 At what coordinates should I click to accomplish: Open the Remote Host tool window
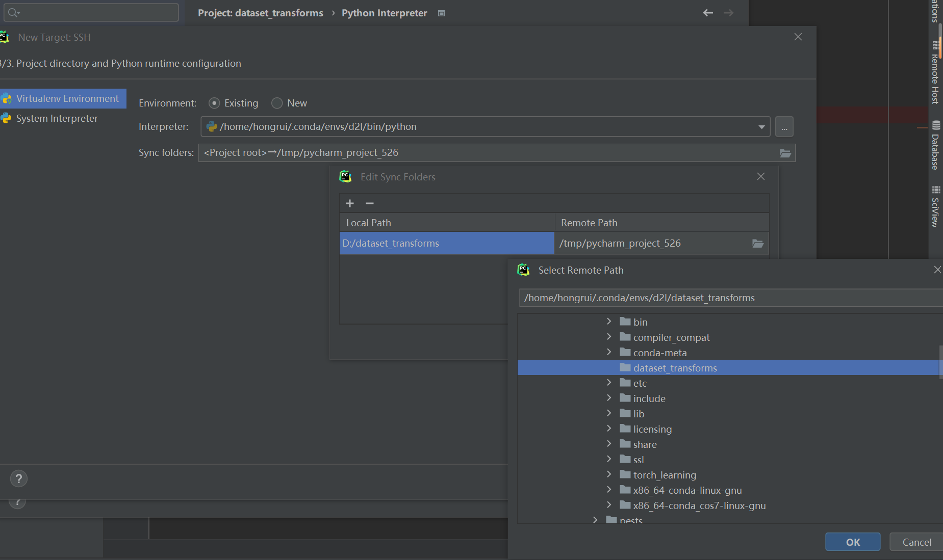coord(935,72)
